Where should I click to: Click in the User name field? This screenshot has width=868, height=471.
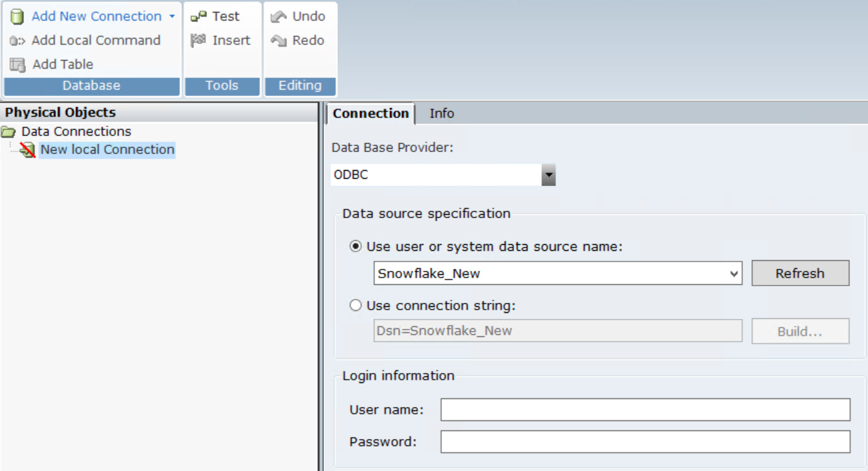pyautogui.click(x=645, y=410)
